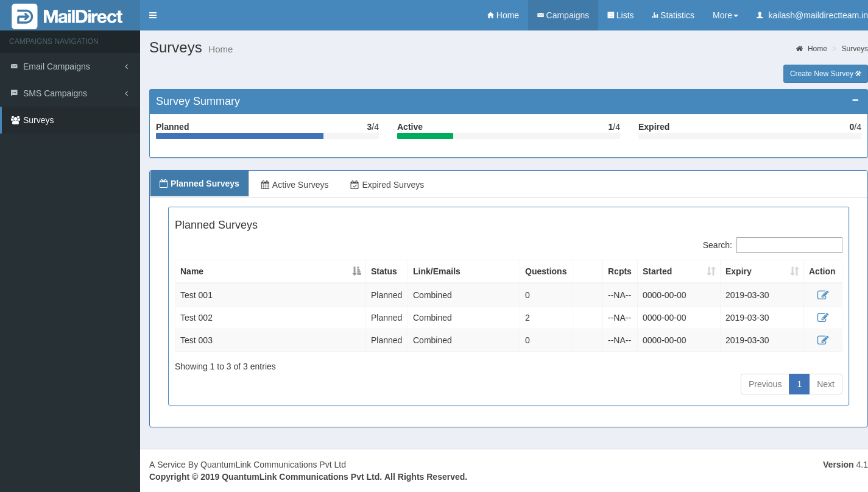Switch to Expired Surveys tab
This screenshot has height=492, width=868.
[x=387, y=185]
